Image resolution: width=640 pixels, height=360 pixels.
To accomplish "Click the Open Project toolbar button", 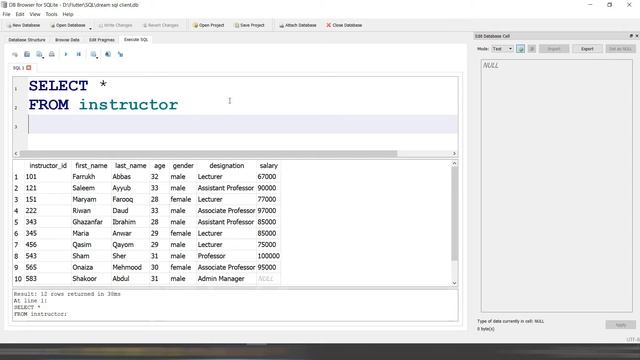I will (x=209, y=25).
